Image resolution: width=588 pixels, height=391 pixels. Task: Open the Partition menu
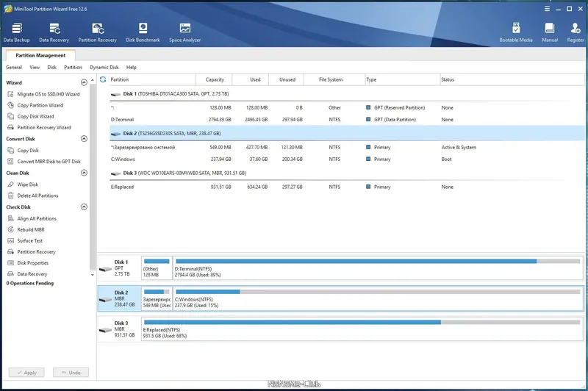[73, 67]
